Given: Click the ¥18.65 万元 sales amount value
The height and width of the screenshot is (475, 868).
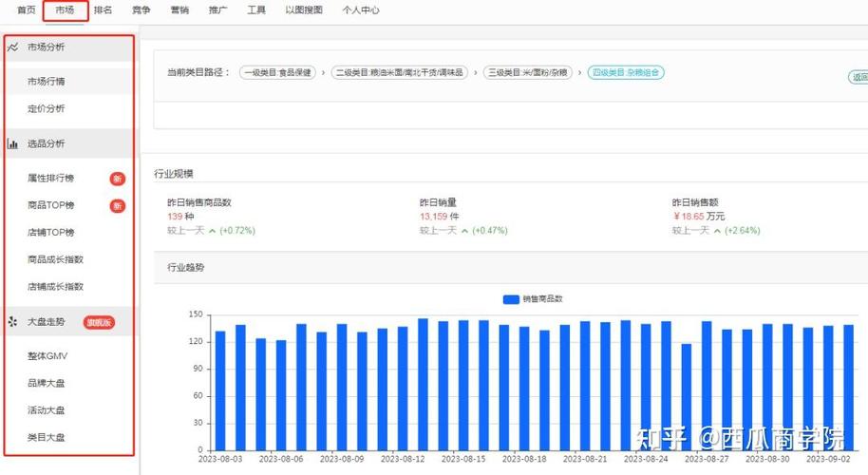Looking at the screenshot, I should click(699, 217).
